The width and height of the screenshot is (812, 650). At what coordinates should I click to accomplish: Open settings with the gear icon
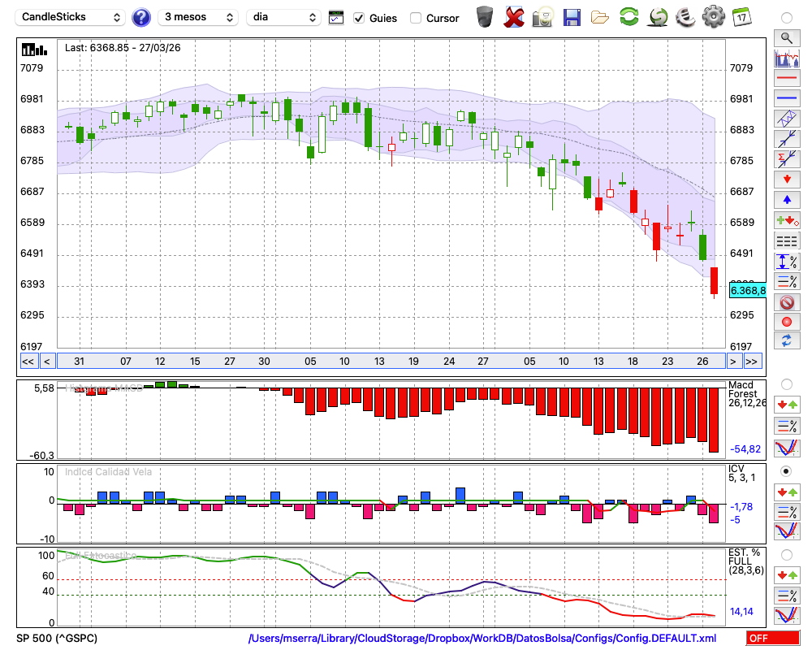[x=713, y=16]
